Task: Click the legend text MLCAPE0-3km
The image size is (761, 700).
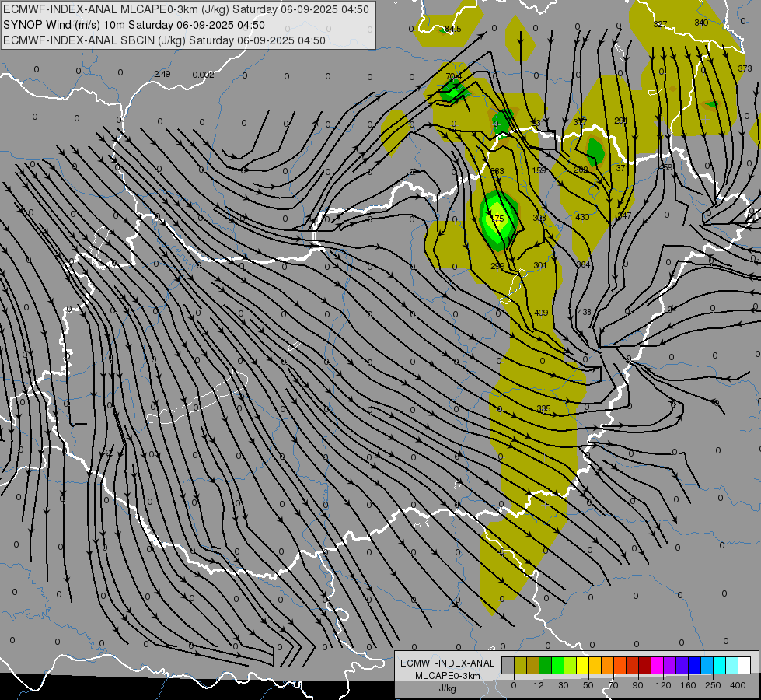Action: pyautogui.click(x=448, y=676)
